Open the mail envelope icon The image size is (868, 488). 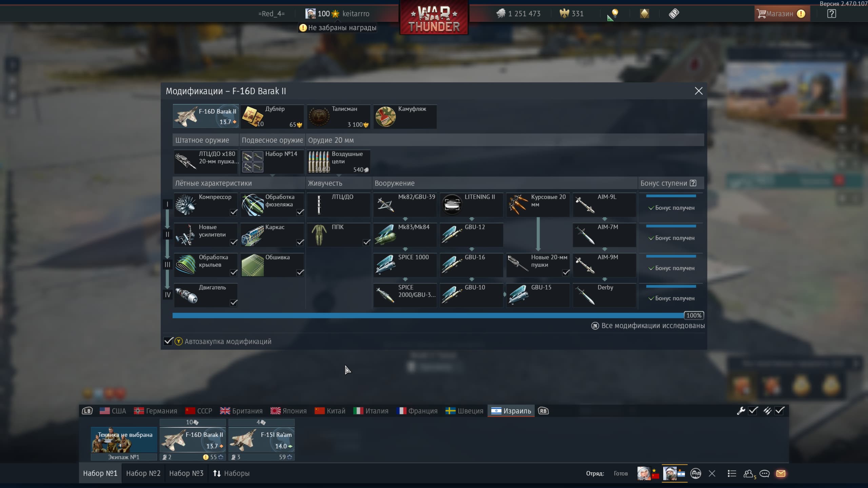tap(781, 473)
